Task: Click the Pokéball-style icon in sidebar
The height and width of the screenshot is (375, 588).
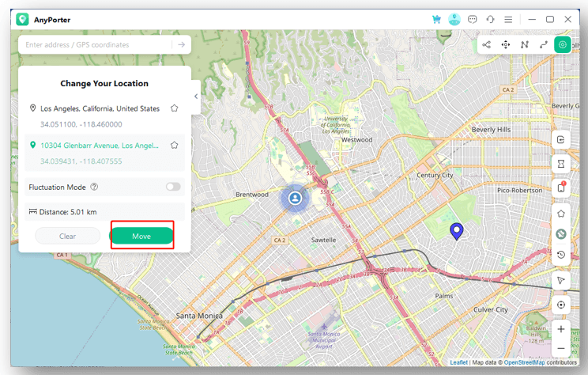Action: [x=561, y=234]
